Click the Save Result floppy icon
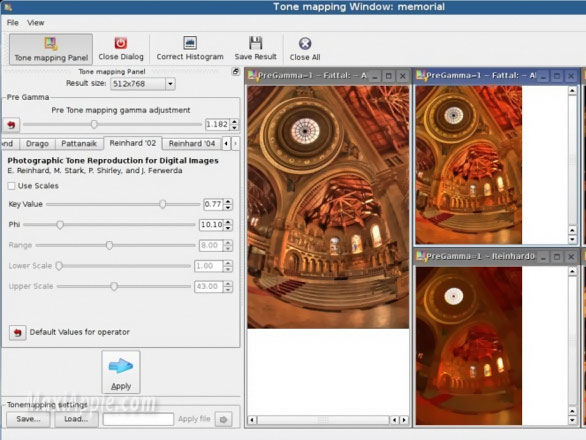The height and width of the screenshot is (440, 586). (256, 43)
